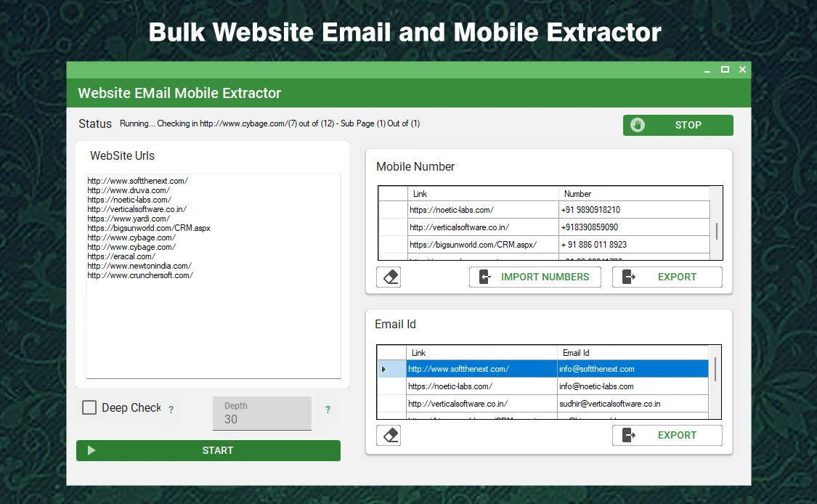
Task: Click the play arrow icon on START button
Action: [91, 450]
